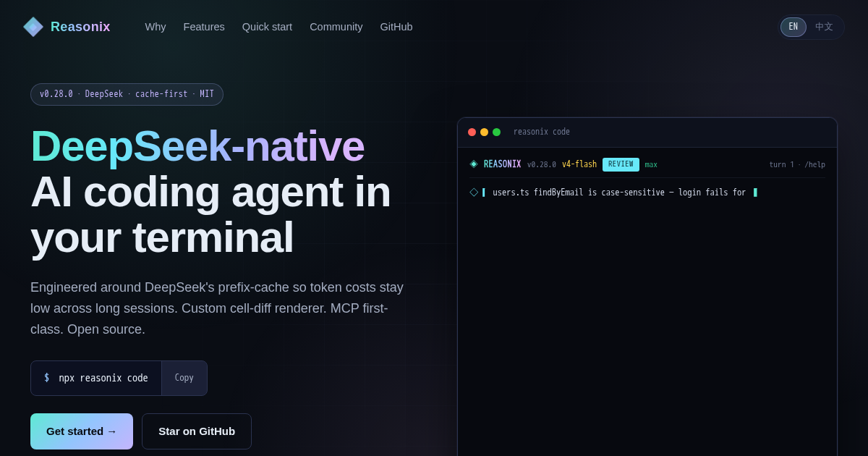This screenshot has width=868, height=456.
Task: Click the 'Engineered around DeepSeek's prefix-cache' paragraph
Action: click(217, 308)
